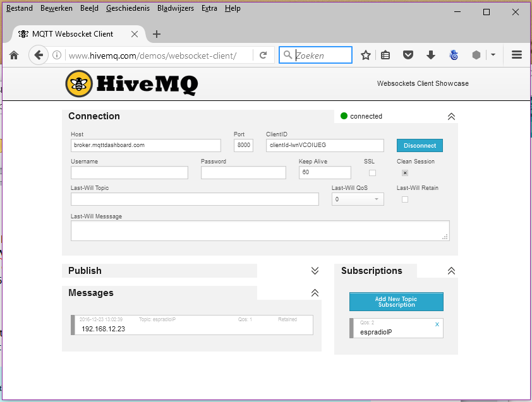Click the browser address bar URL
Image resolution: width=532 pixels, height=402 pixels.
152,56
